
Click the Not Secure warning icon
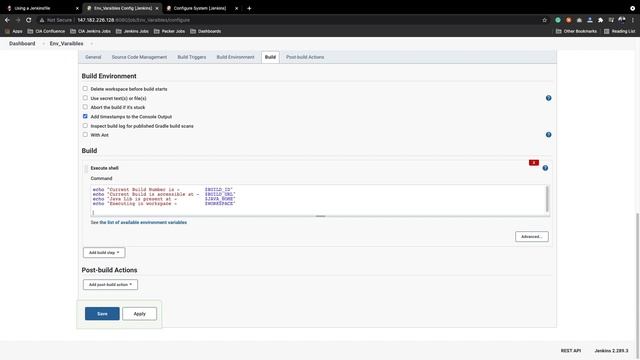pyautogui.click(x=42, y=20)
